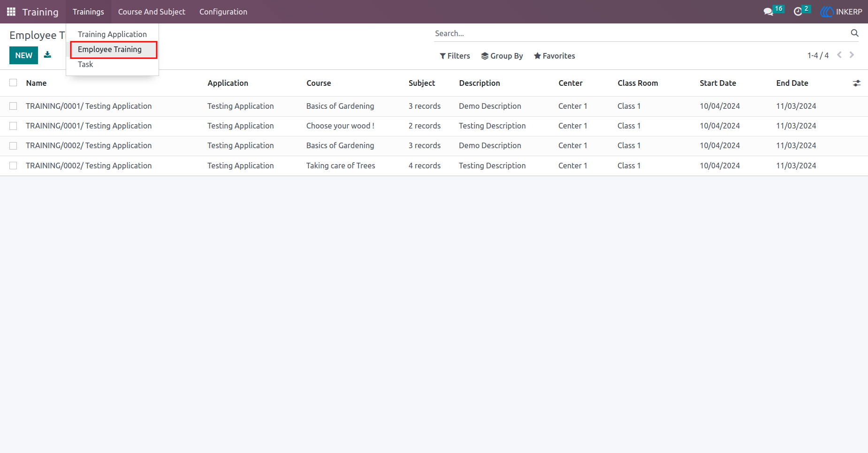Open the INKERP user menu
The image size is (868, 453).
coord(841,12)
